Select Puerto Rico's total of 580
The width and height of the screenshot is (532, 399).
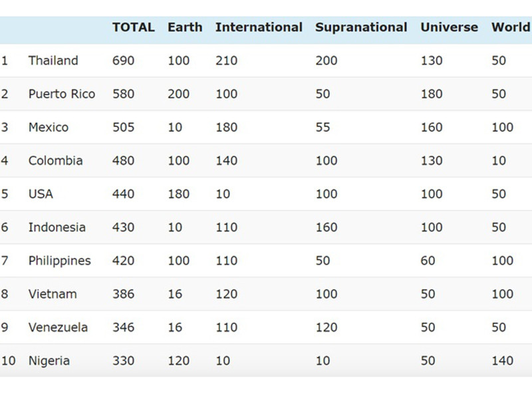(x=123, y=94)
